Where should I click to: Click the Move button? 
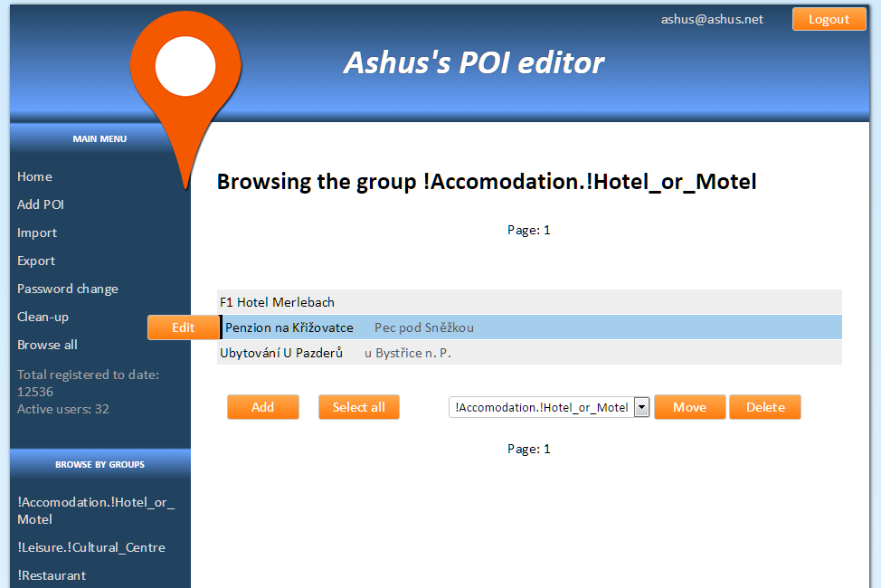689,407
